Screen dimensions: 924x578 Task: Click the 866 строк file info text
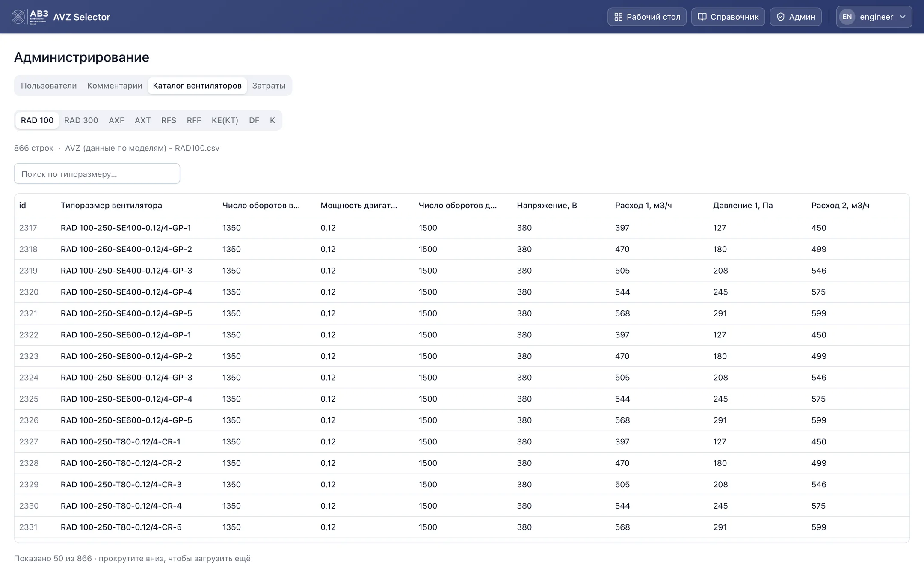point(116,148)
